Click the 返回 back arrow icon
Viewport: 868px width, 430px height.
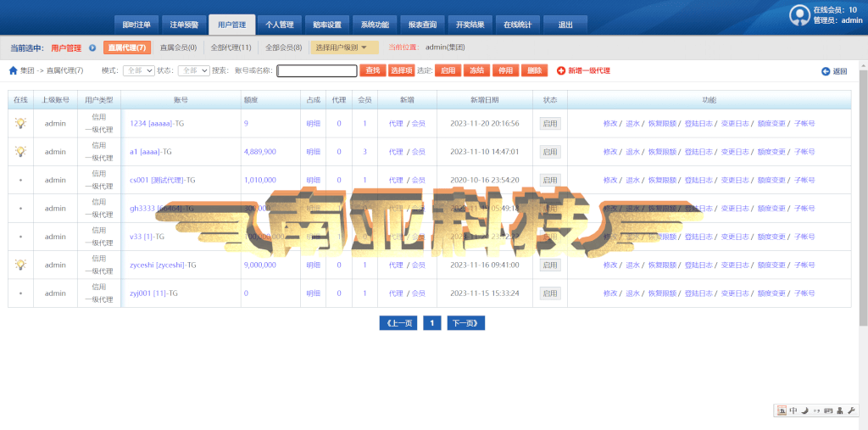[826, 71]
